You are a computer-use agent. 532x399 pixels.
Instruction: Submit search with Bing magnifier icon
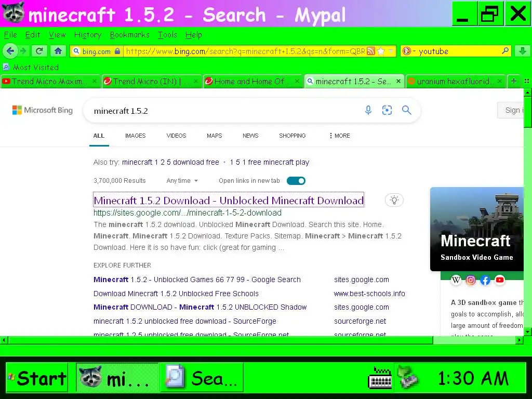point(406,110)
